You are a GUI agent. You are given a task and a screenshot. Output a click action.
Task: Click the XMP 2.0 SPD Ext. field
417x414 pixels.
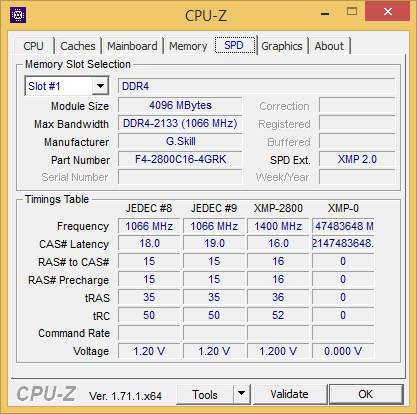(x=357, y=159)
